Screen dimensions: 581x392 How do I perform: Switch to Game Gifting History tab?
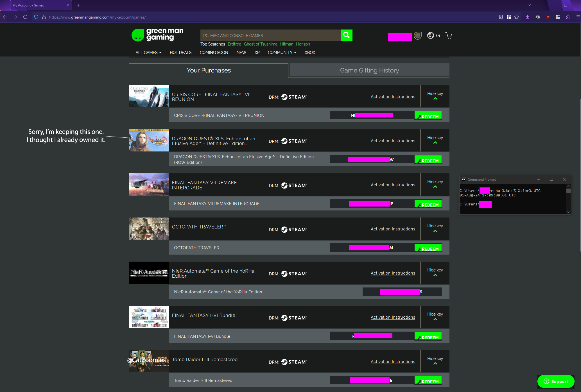(x=369, y=70)
